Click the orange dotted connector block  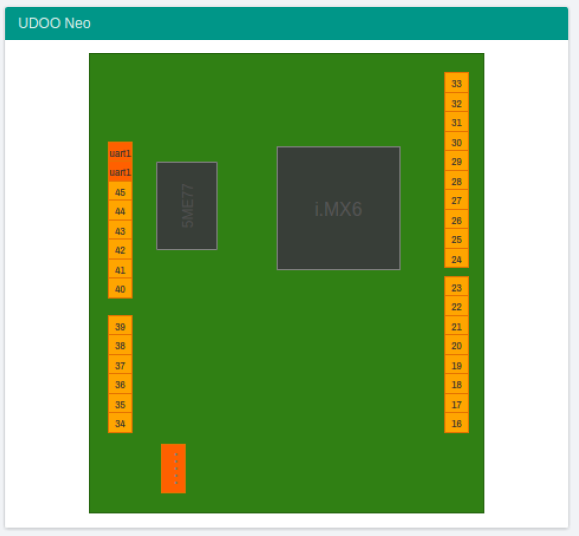click(x=173, y=468)
